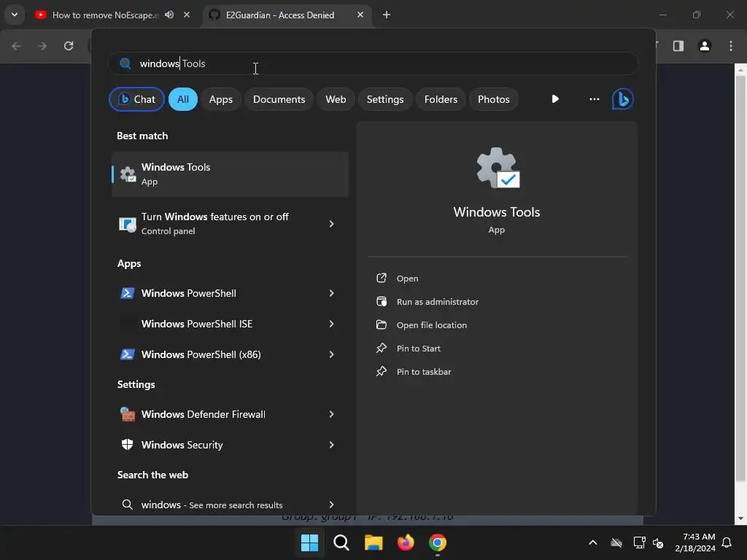Pin Windows Tools to Start

[418, 349]
